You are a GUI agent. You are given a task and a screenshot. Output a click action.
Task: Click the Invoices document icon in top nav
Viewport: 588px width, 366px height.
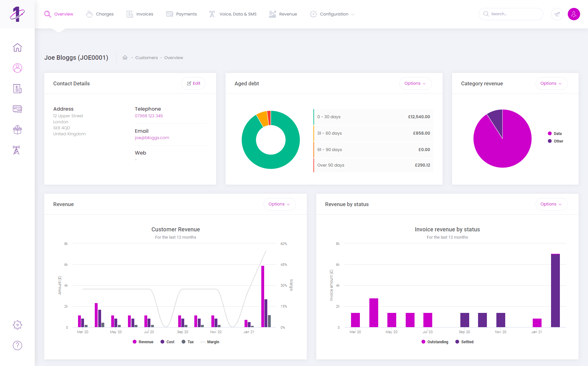coord(130,14)
